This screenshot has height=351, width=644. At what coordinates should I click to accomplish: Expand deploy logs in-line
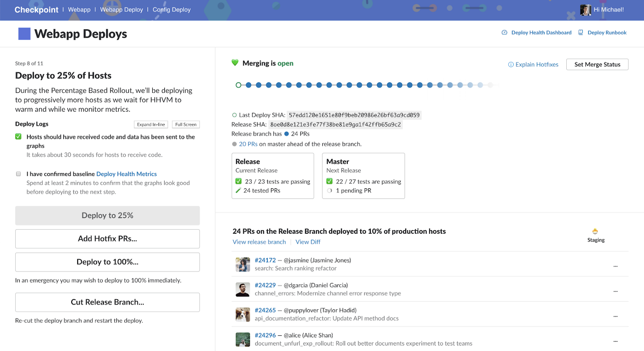[x=151, y=125]
